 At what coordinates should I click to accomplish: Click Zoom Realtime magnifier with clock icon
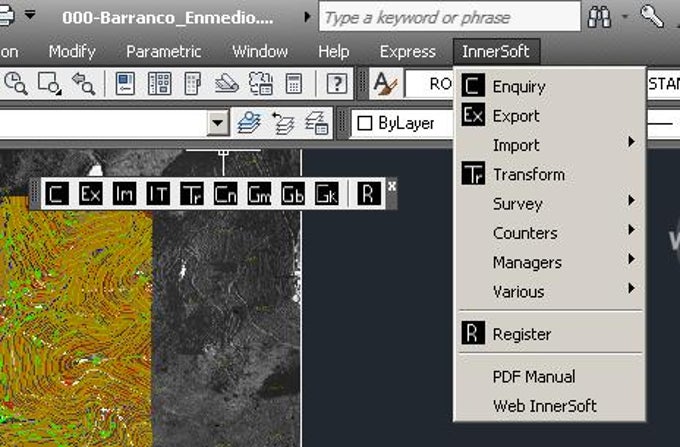click(15, 83)
